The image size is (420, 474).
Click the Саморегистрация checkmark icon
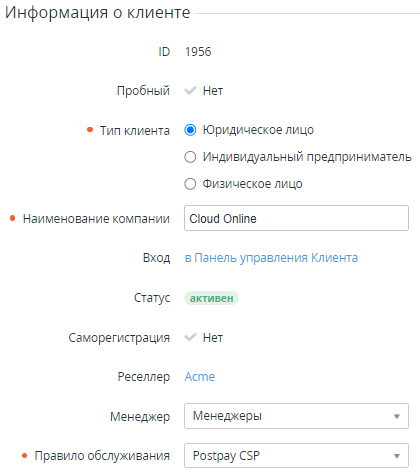click(x=190, y=338)
